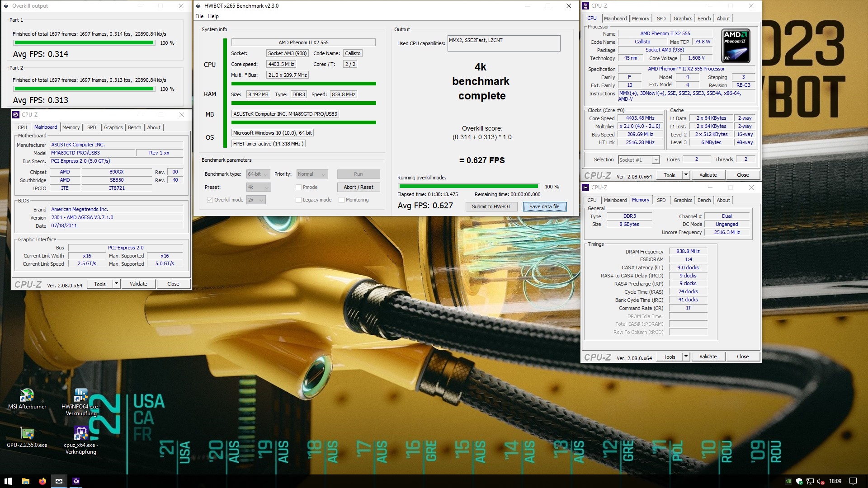This screenshot has width=868, height=488.
Task: Switch to Graphics tab in CPU-Z Memory window
Action: coord(683,200)
